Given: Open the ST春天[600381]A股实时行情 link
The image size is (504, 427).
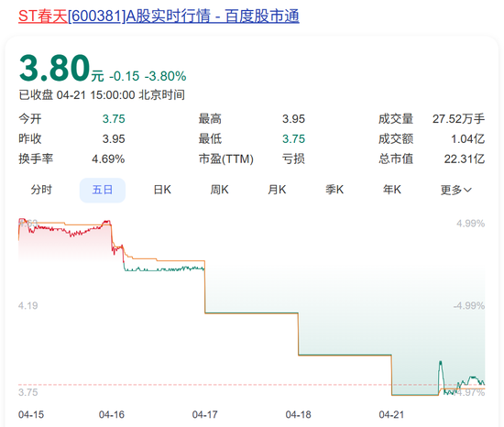Looking at the screenshot, I should tap(159, 16).
